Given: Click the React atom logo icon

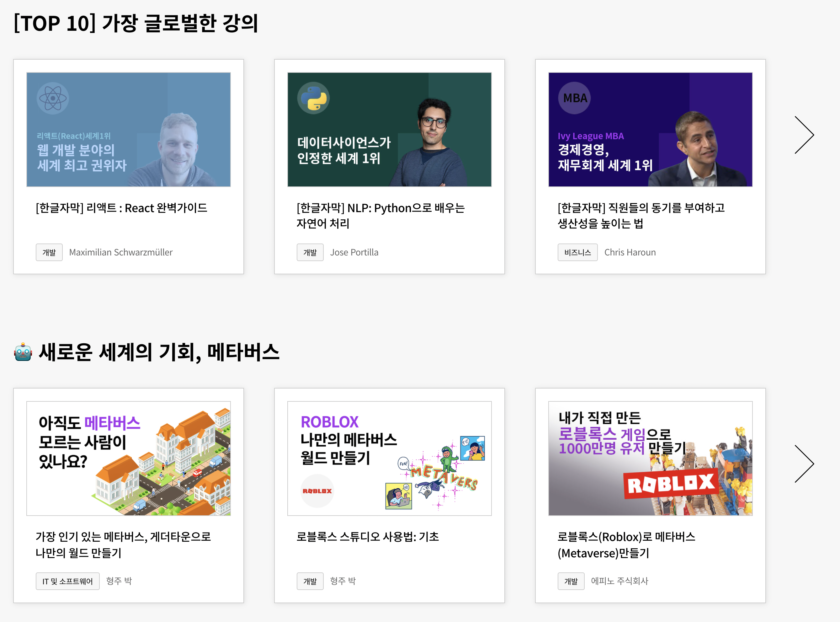Looking at the screenshot, I should click(x=53, y=98).
